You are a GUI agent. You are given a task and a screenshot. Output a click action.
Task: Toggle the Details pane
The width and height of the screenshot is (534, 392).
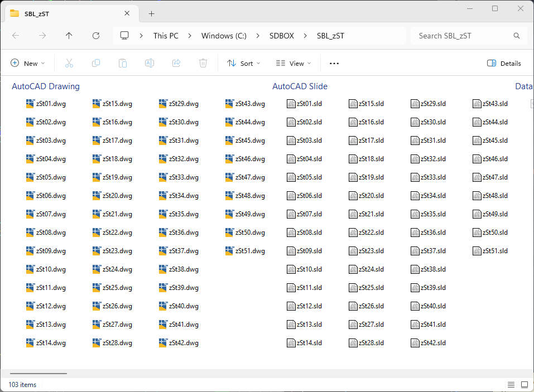pos(504,64)
